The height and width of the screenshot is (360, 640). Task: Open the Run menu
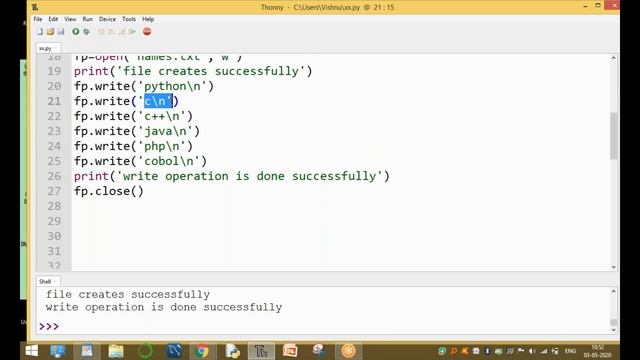click(87, 19)
